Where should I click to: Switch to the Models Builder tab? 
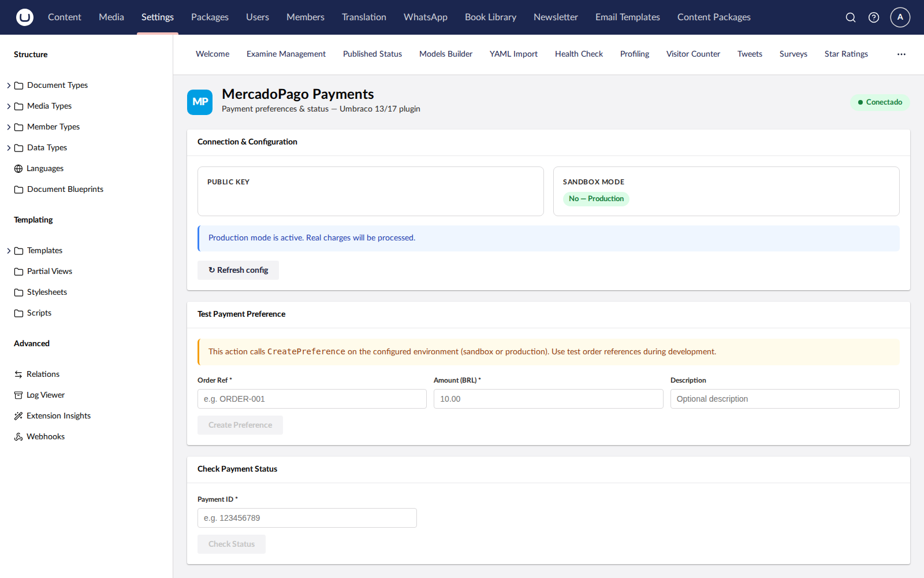tap(446, 54)
